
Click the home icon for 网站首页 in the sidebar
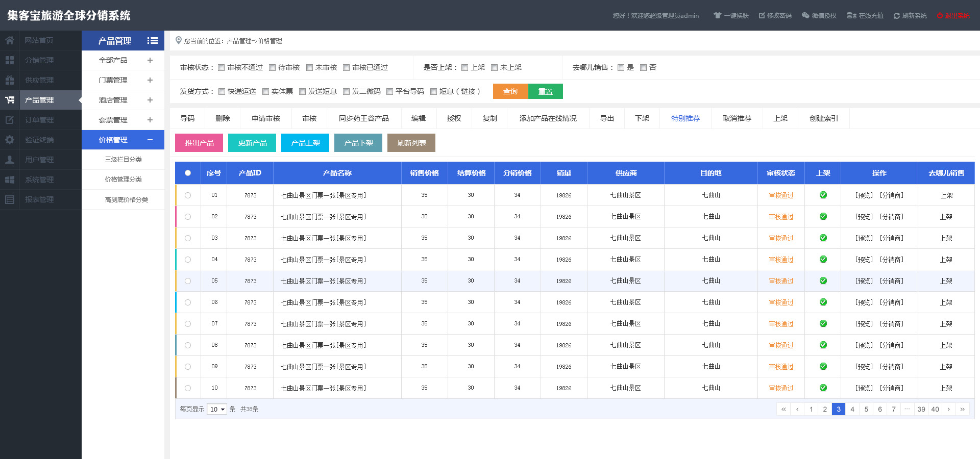[x=10, y=40]
